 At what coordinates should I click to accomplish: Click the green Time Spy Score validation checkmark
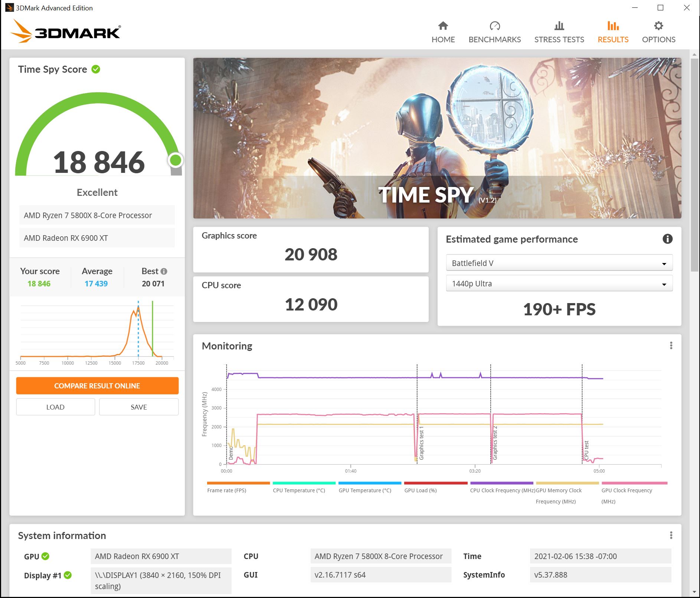(96, 69)
